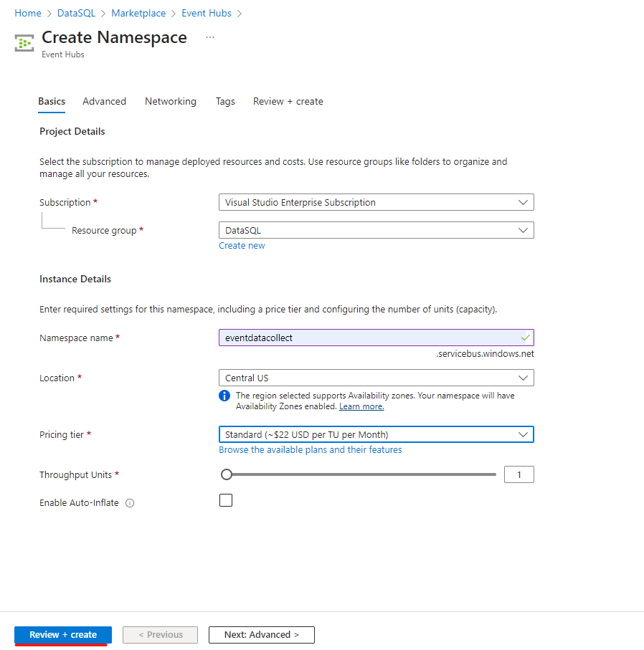Click the Enable Auto-Inflate label
Viewport: 644px width, 650px height.
[79, 503]
